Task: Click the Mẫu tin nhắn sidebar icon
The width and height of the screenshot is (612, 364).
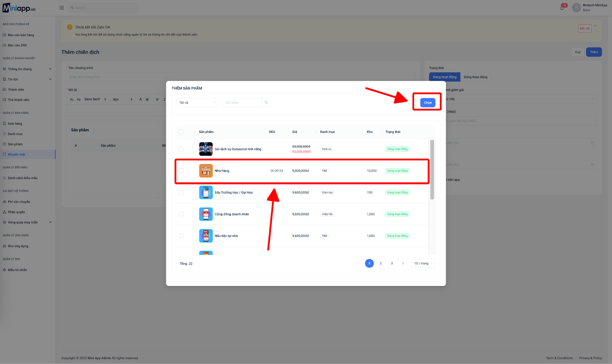Action: pyautogui.click(x=5, y=270)
